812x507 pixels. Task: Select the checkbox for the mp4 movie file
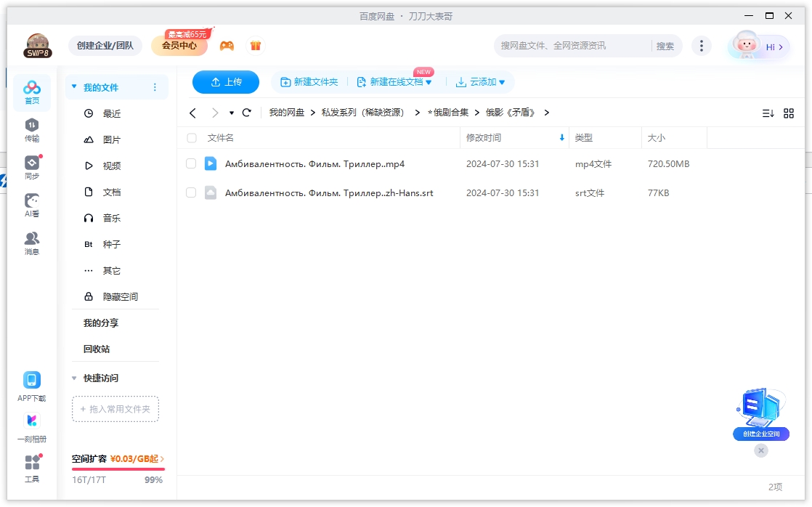click(x=191, y=163)
